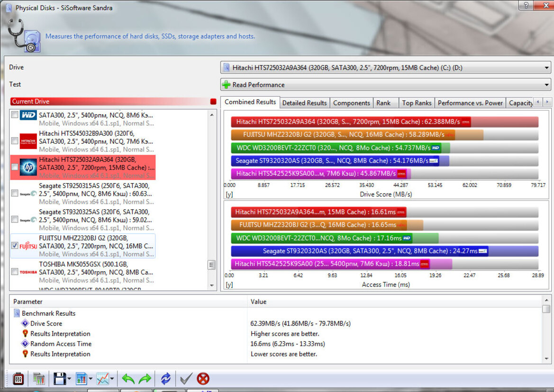The width and height of the screenshot is (554, 392).
Task: Click parameter panel scrollbar down arrow
Action: (x=546, y=359)
